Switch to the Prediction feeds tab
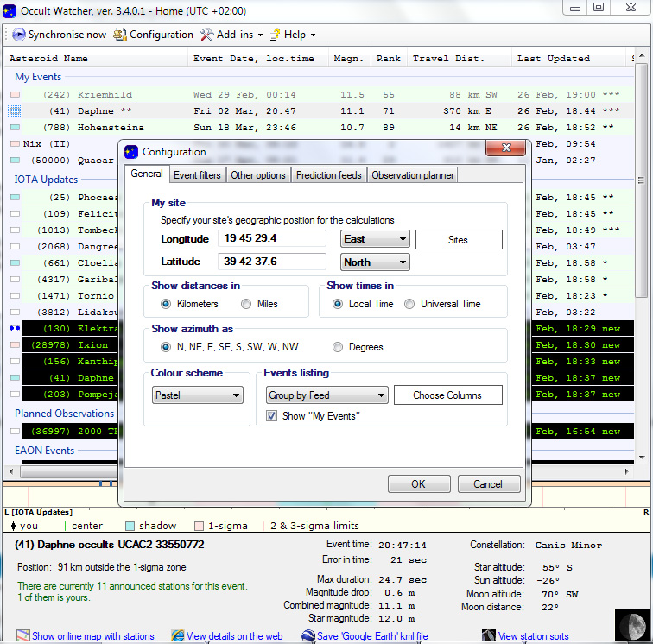The width and height of the screenshot is (653, 644). 328,175
